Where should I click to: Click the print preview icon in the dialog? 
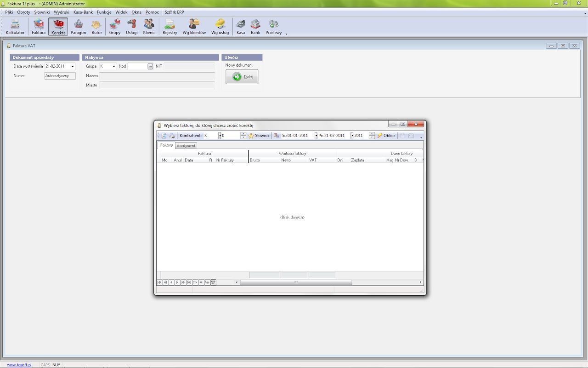(164, 136)
